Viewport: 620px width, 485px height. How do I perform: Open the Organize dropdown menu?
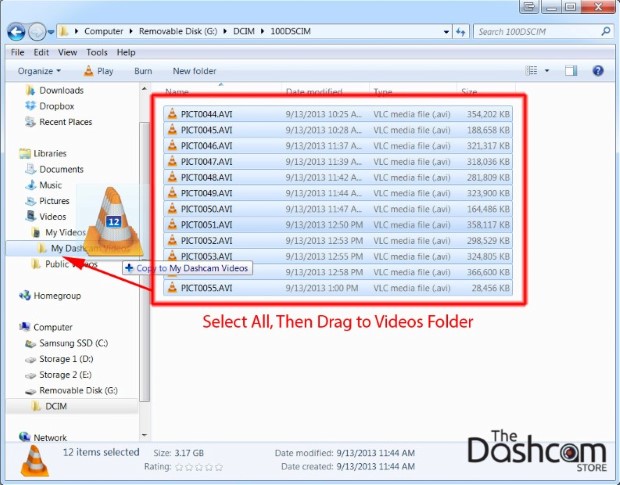[x=39, y=71]
